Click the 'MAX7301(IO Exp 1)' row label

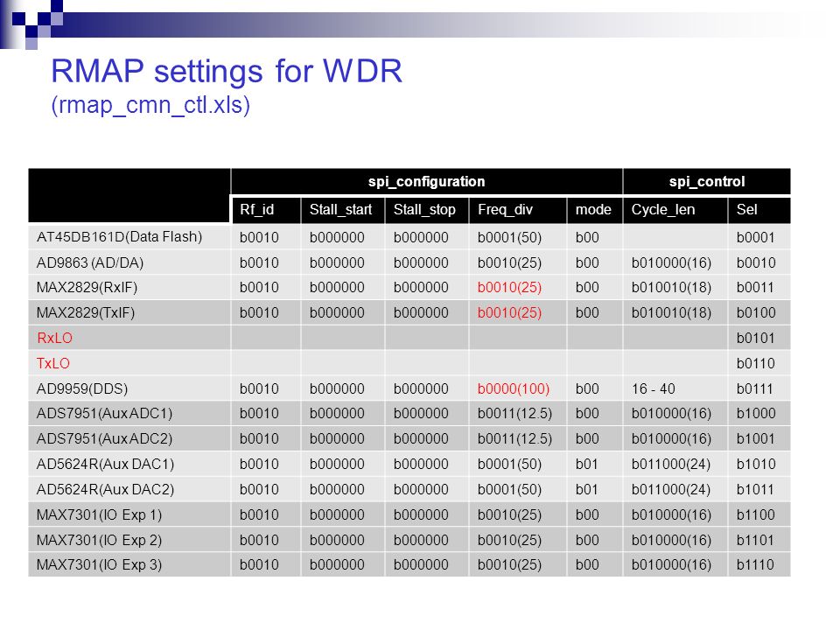(99, 514)
